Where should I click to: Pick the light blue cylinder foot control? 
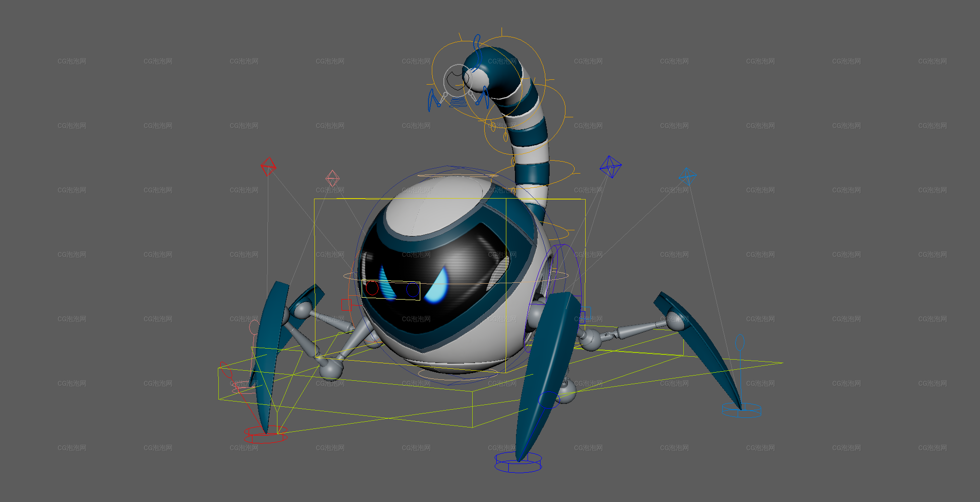click(741, 410)
